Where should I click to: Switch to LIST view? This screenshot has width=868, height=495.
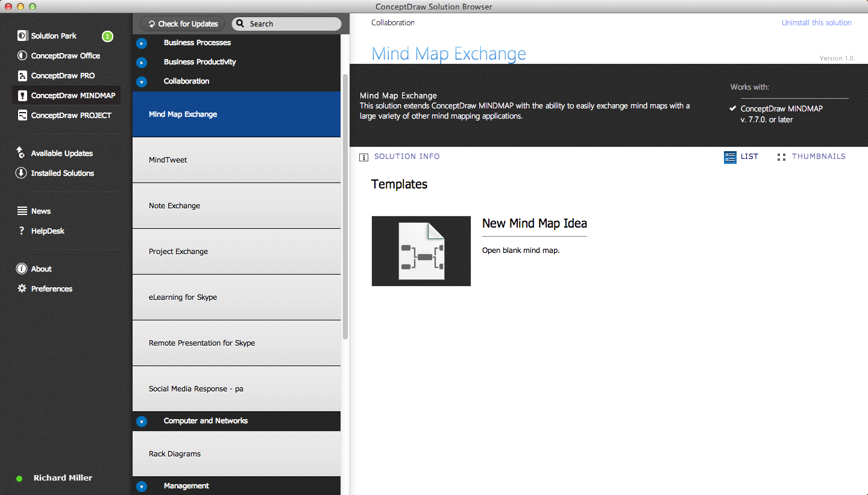pos(749,157)
